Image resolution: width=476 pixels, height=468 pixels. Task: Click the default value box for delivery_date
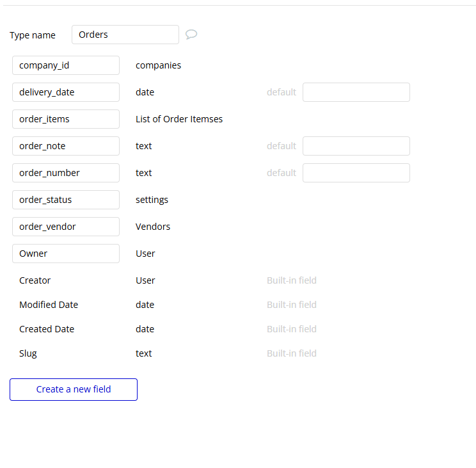pyautogui.click(x=356, y=92)
